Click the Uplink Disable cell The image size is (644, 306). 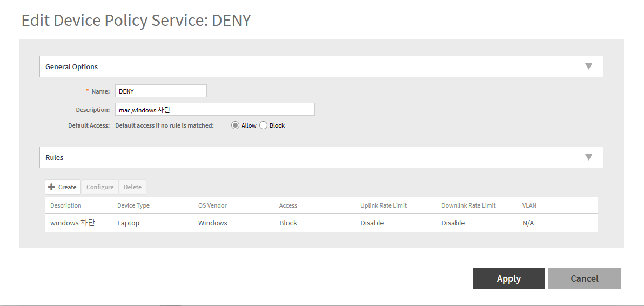pyautogui.click(x=372, y=223)
